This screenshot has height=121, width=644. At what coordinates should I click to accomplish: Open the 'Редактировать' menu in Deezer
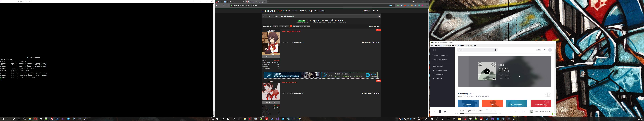pyautogui.click(x=440, y=46)
